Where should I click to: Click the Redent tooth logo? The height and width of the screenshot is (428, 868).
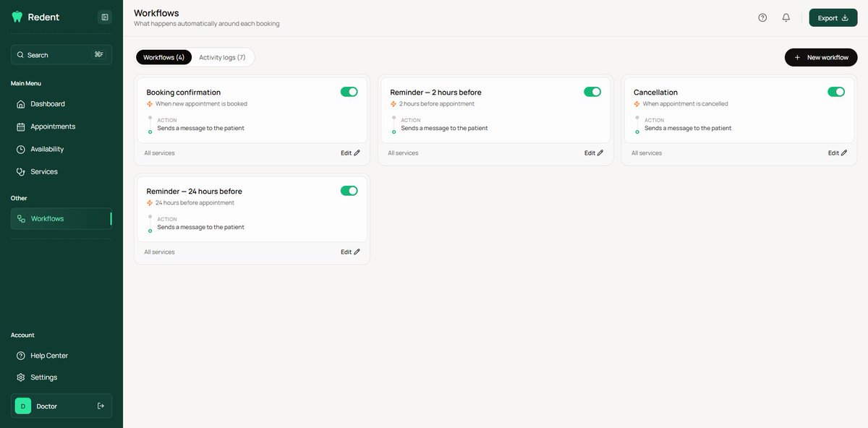tap(17, 17)
